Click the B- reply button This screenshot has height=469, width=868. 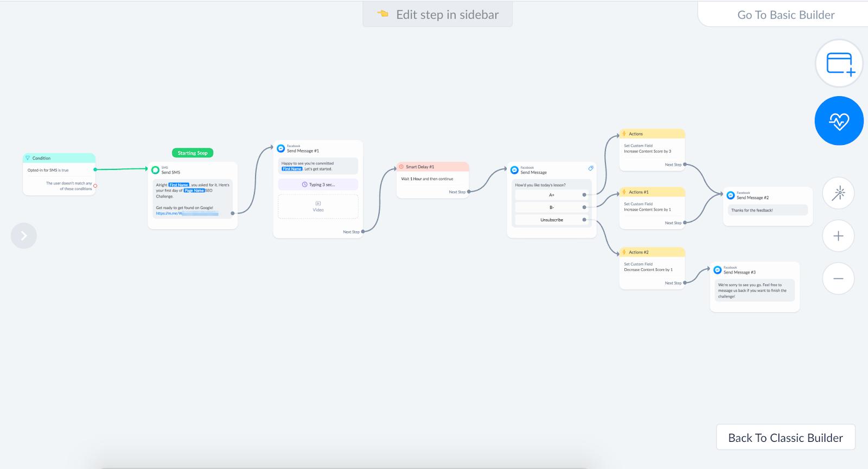point(552,207)
